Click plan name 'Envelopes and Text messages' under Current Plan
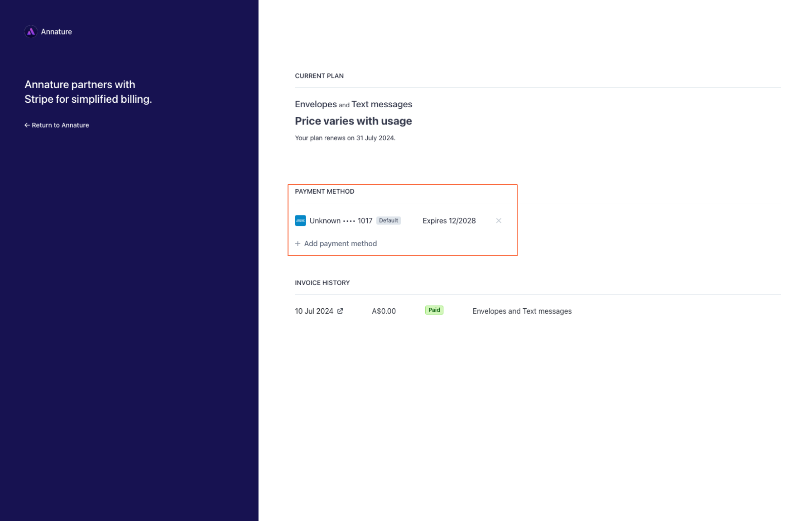Viewport: 812px width, 521px height. [353, 104]
